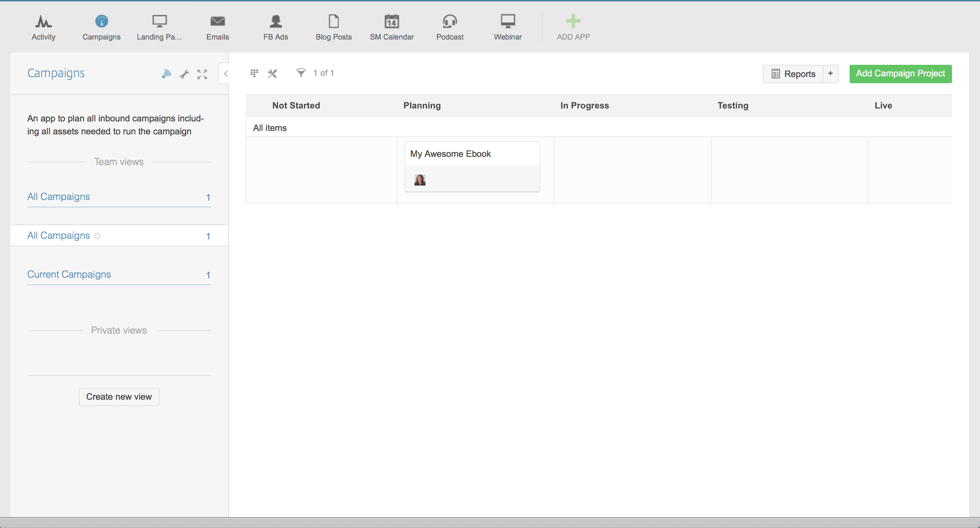
Task: Open view tools crossed wrench icon
Action: coord(272,73)
